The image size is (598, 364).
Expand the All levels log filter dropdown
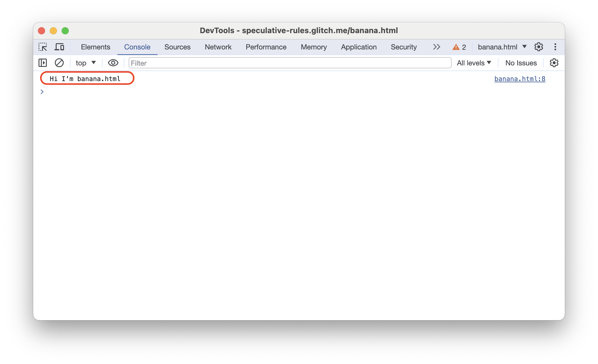coord(474,63)
